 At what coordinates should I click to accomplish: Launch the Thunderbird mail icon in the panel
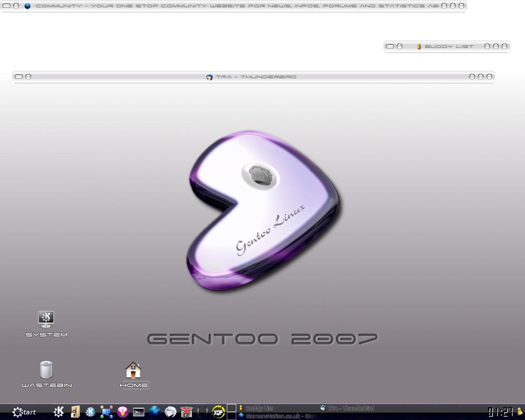pos(170,411)
